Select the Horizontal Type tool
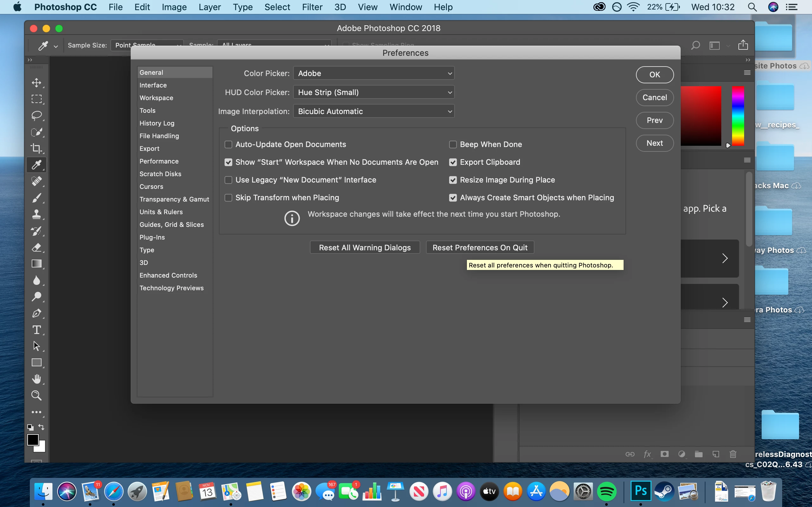Viewport: 812px width, 507px height. point(36,330)
